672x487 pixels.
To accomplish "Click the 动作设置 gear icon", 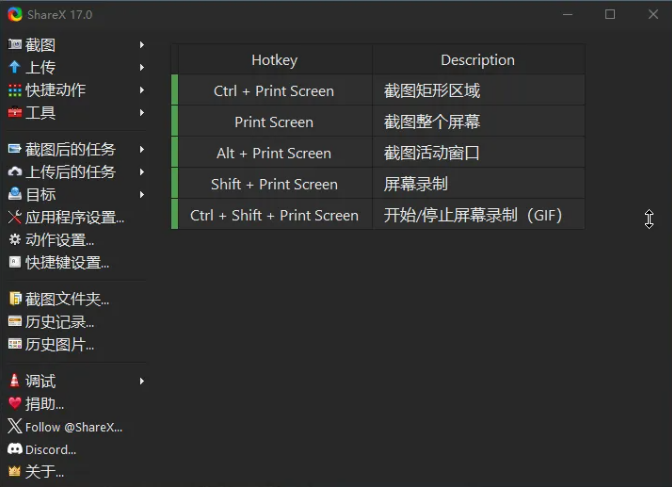I will [x=15, y=239].
